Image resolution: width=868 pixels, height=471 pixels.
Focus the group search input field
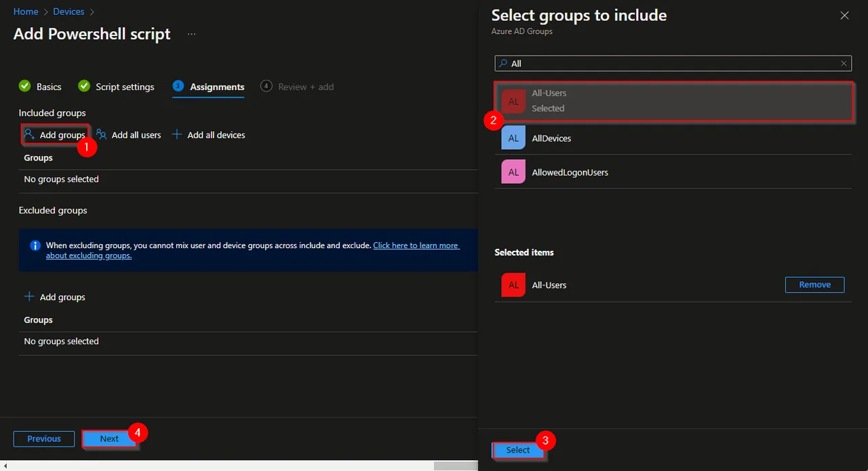click(x=673, y=63)
